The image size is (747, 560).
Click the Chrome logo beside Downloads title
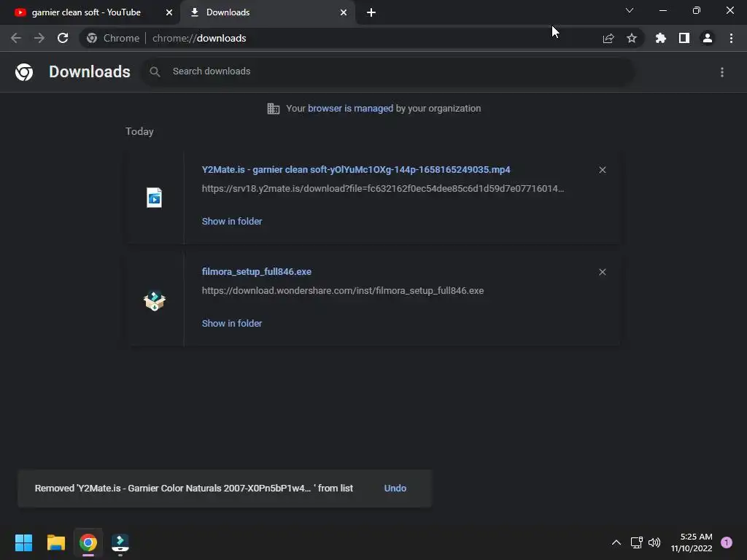(x=24, y=72)
